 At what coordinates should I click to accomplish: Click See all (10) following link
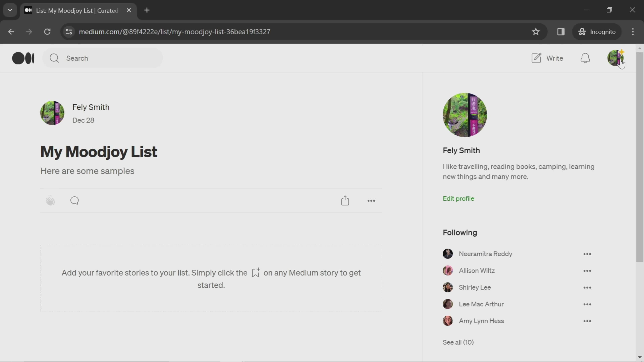pyautogui.click(x=458, y=342)
